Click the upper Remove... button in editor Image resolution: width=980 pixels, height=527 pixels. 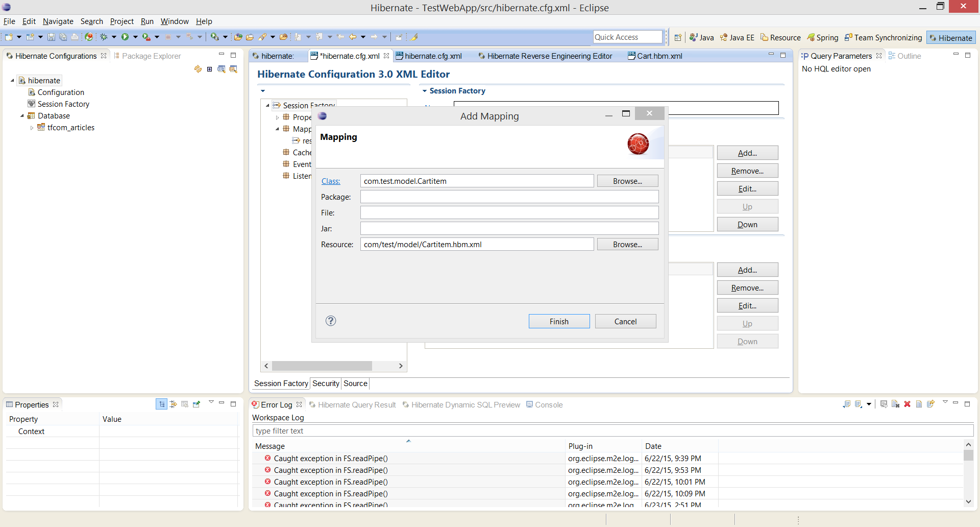pyautogui.click(x=747, y=171)
